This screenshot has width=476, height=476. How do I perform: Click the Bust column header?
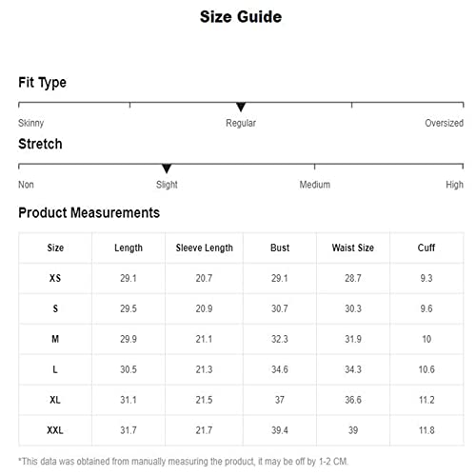[280, 248]
